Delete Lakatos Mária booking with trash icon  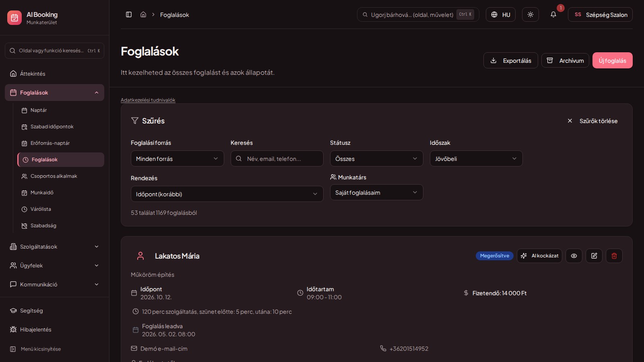coord(614,256)
